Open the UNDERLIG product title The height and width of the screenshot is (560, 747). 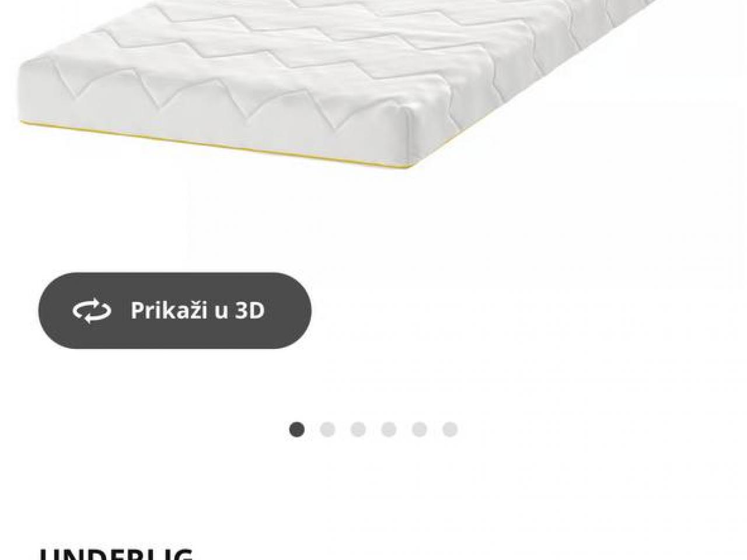point(116,553)
